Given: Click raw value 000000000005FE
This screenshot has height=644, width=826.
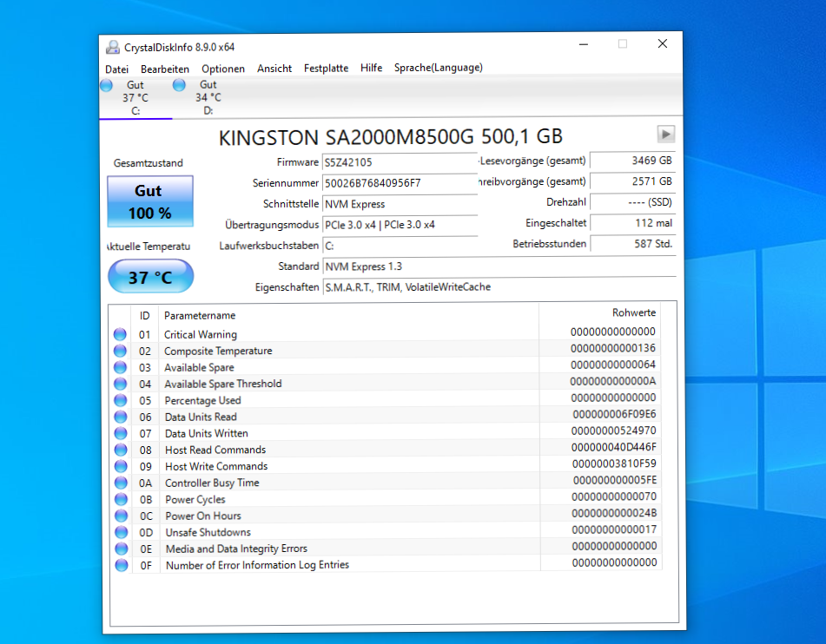Looking at the screenshot, I should click(x=615, y=480).
